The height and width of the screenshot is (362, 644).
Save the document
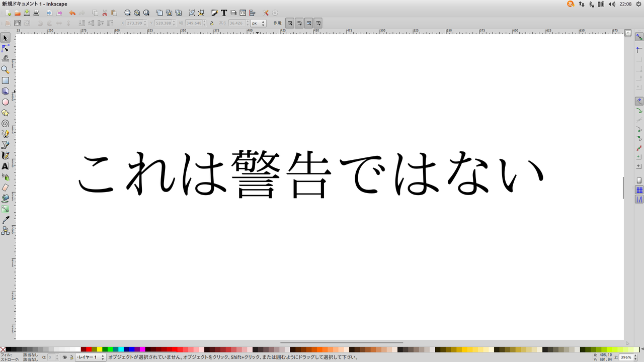[x=27, y=13]
